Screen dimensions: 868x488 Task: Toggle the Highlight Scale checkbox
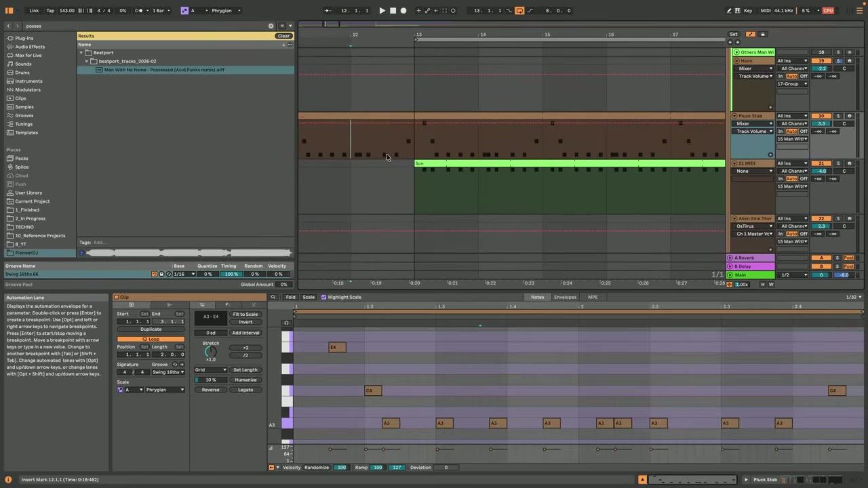point(323,297)
